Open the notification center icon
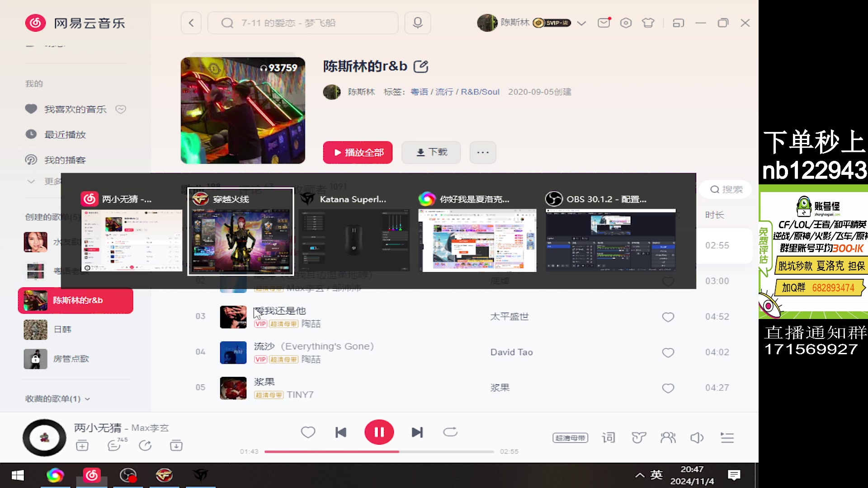 pyautogui.click(x=734, y=475)
